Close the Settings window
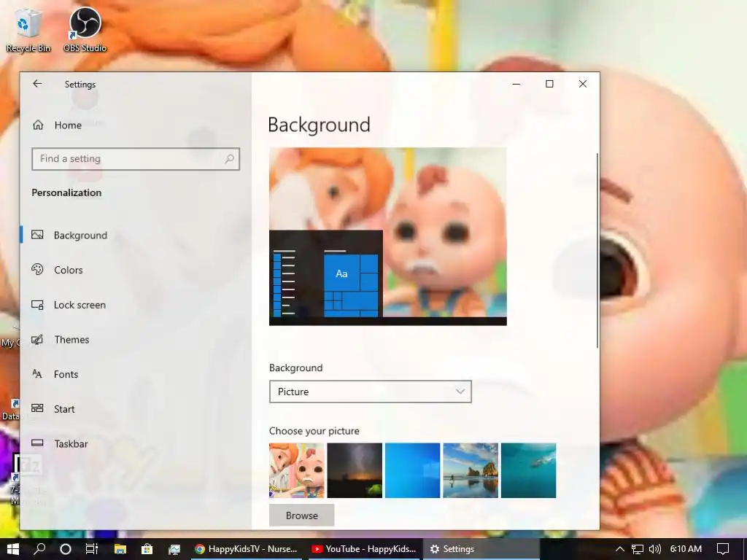The width and height of the screenshot is (747, 560). point(583,84)
